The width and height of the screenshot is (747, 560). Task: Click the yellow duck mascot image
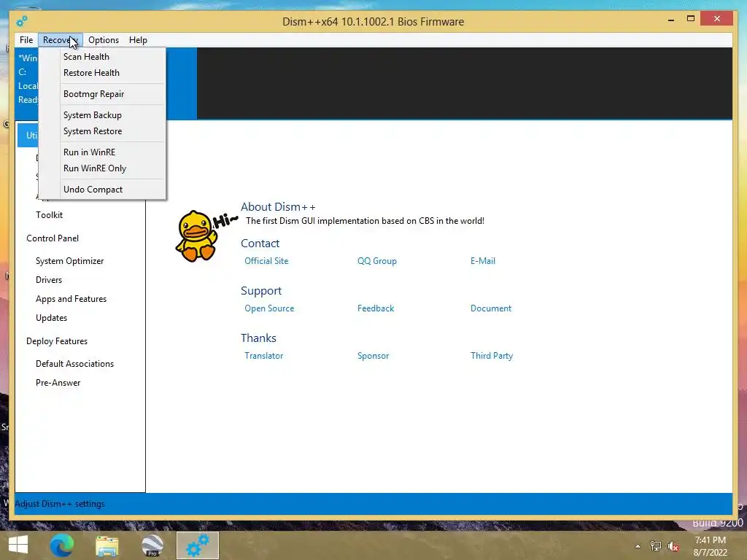pyautogui.click(x=196, y=236)
